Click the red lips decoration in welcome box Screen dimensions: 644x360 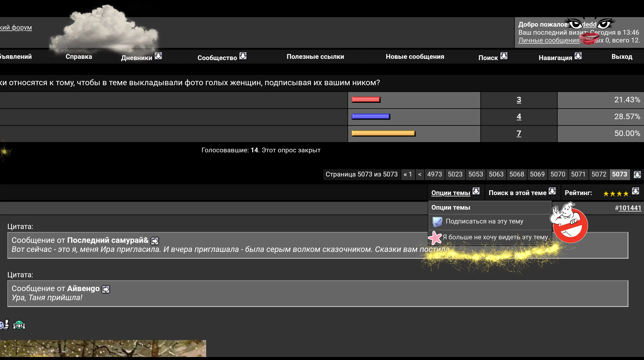coord(589,38)
